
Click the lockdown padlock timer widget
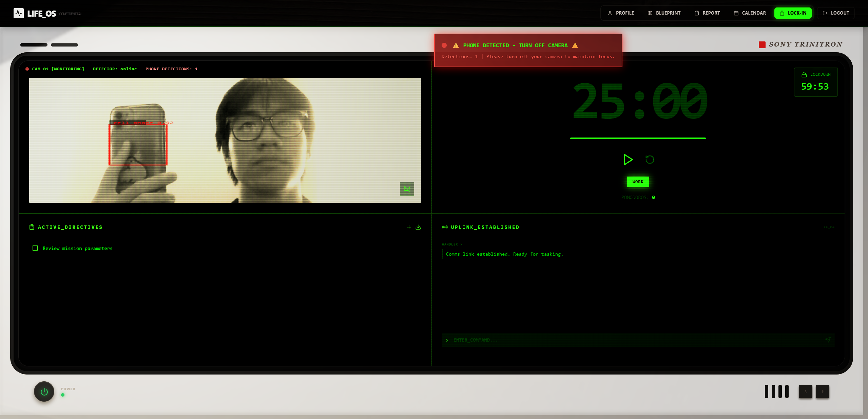coord(815,82)
